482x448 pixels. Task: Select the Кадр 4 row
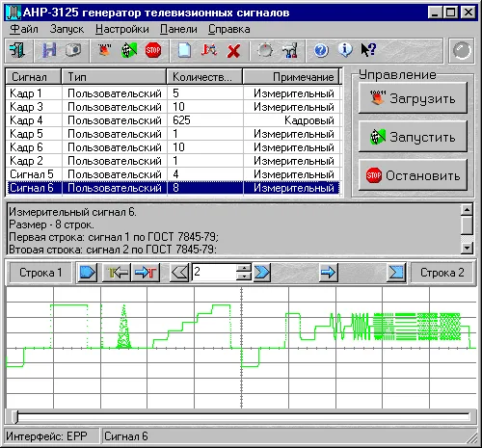tap(173, 120)
